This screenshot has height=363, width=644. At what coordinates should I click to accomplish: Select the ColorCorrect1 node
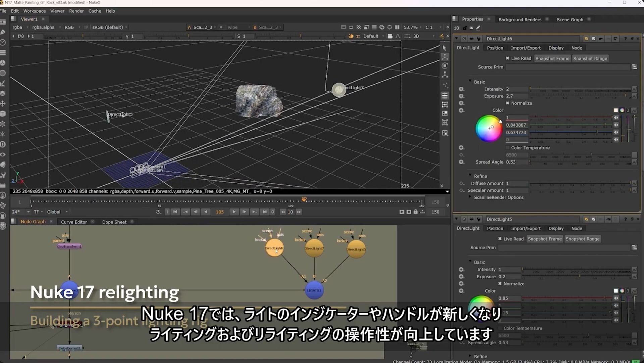(70, 348)
